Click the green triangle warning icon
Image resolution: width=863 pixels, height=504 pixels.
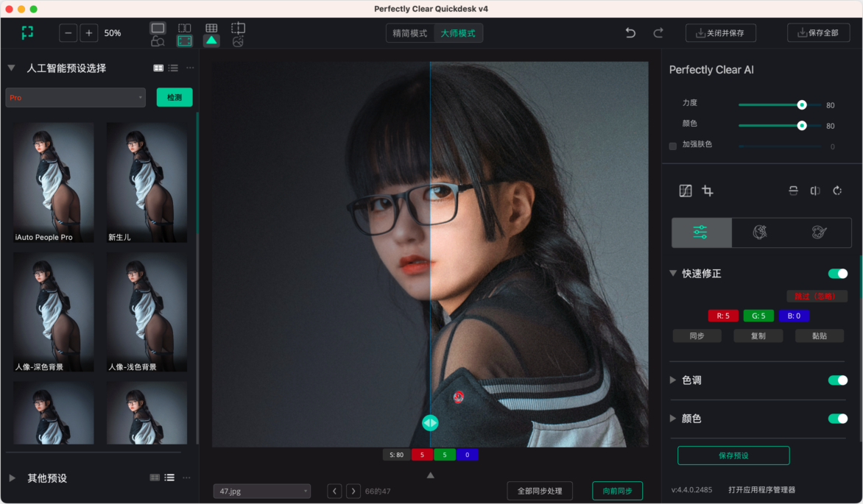[x=211, y=40]
